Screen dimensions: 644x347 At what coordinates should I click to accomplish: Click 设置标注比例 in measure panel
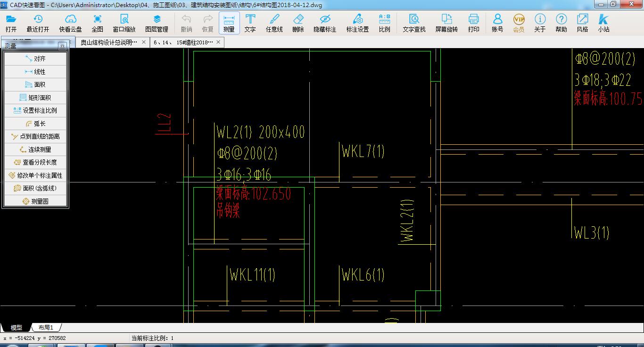pyautogui.click(x=35, y=110)
